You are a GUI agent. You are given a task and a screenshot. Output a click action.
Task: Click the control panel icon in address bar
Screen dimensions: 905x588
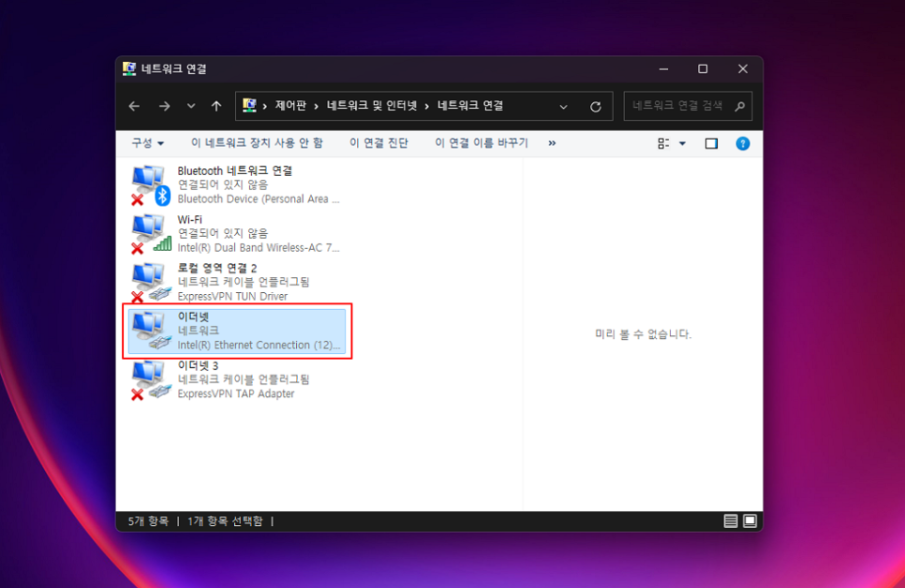coord(249,106)
